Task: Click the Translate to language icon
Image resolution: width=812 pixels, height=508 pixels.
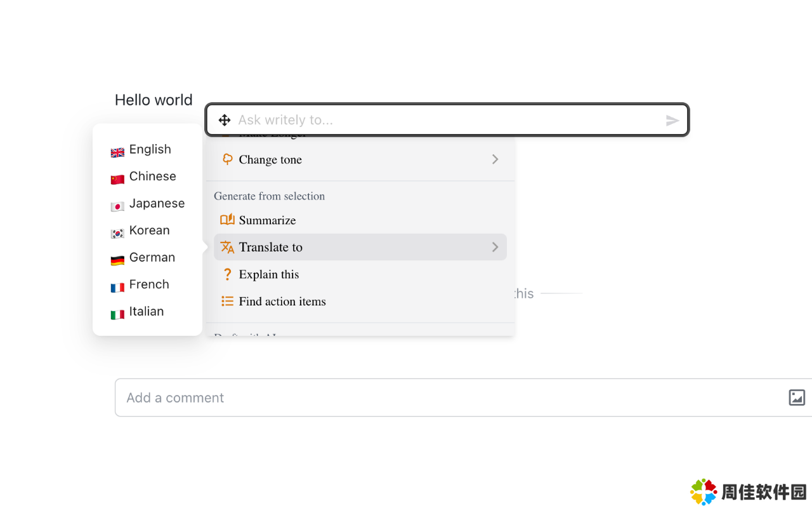Action: [227, 247]
